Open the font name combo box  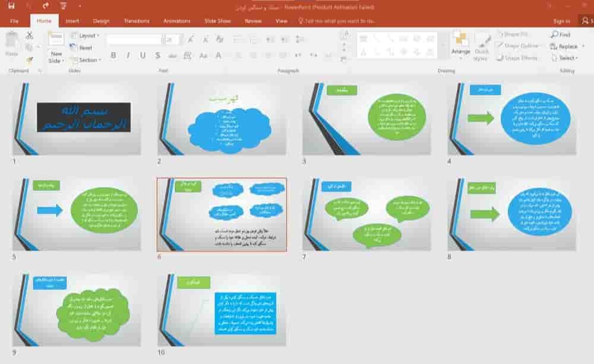point(134,39)
